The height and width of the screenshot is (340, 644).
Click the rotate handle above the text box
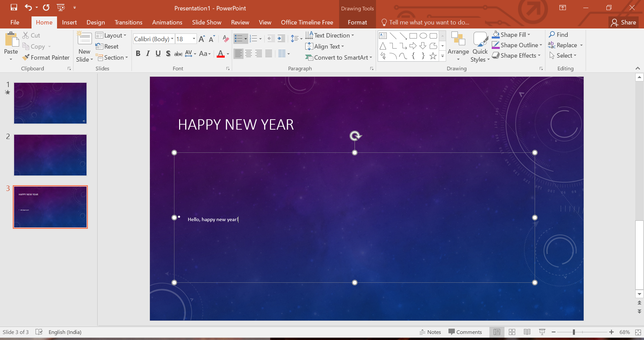(356, 136)
